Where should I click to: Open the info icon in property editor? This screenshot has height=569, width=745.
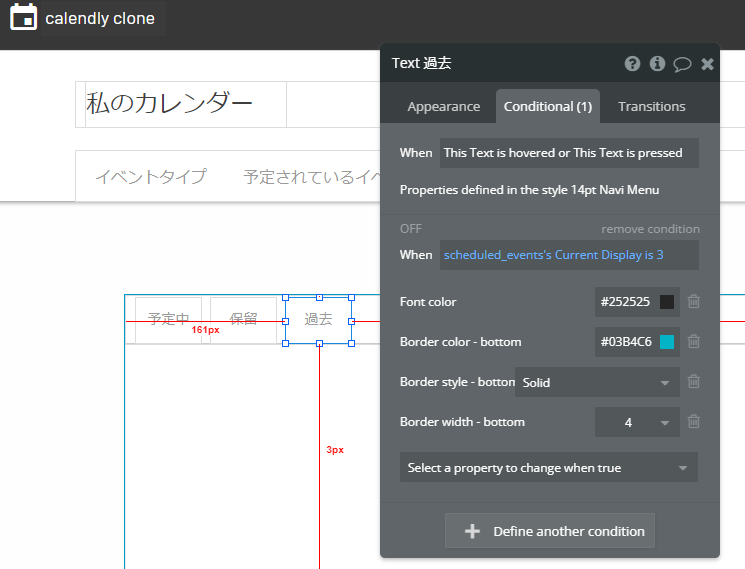click(657, 63)
